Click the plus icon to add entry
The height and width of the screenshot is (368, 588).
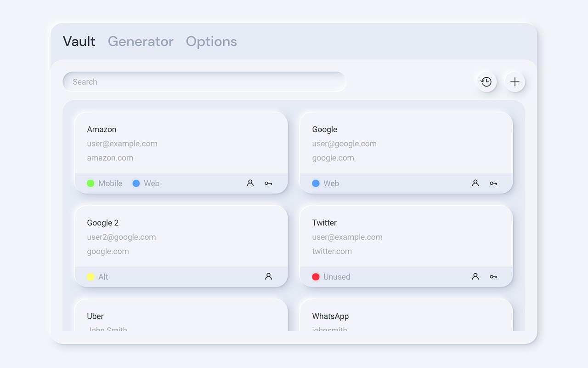coord(515,82)
